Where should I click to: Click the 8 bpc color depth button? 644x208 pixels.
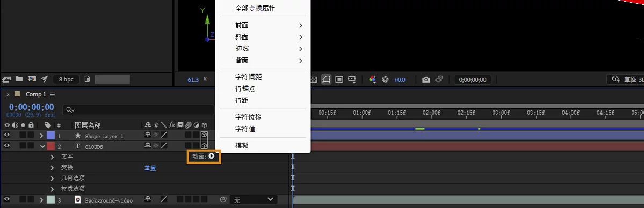click(66, 79)
